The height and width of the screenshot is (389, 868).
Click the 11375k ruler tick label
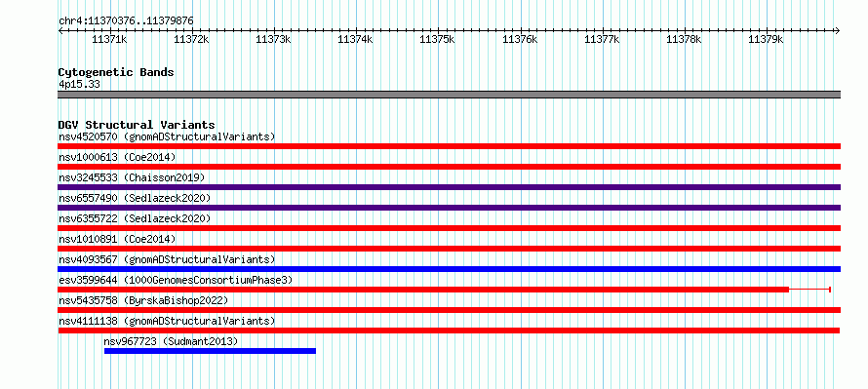438,39
